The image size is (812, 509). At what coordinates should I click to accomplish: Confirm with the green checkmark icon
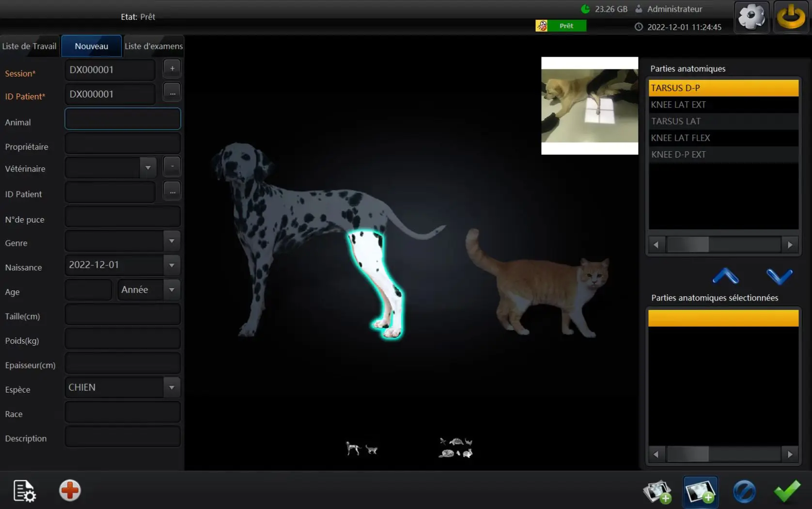pyautogui.click(x=787, y=492)
